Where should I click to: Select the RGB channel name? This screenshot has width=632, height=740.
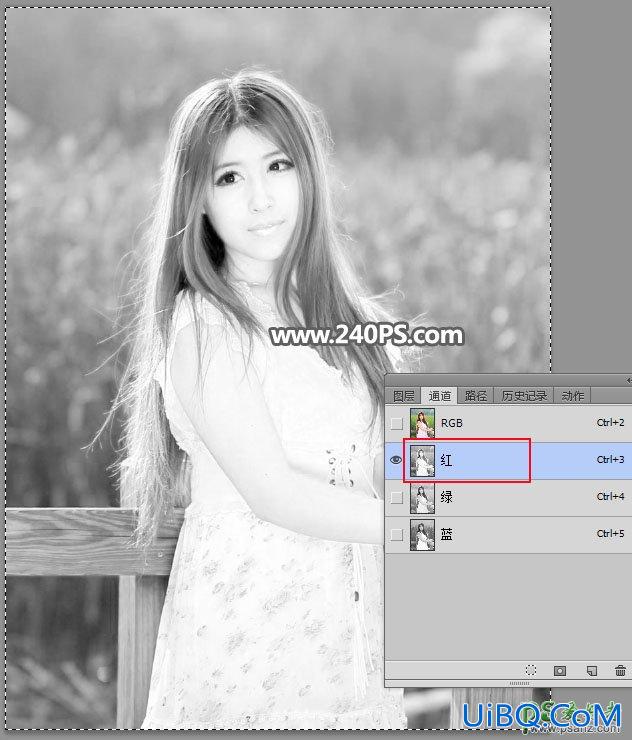[452, 423]
